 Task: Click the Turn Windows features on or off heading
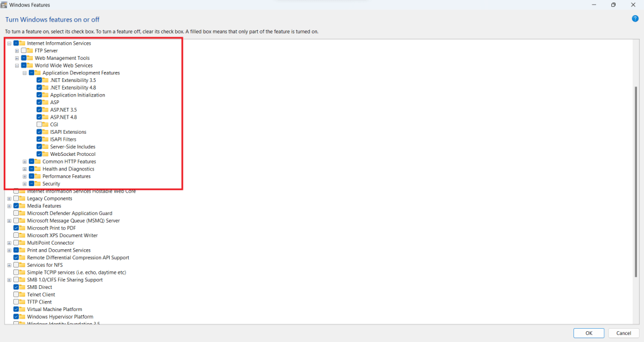[52, 20]
